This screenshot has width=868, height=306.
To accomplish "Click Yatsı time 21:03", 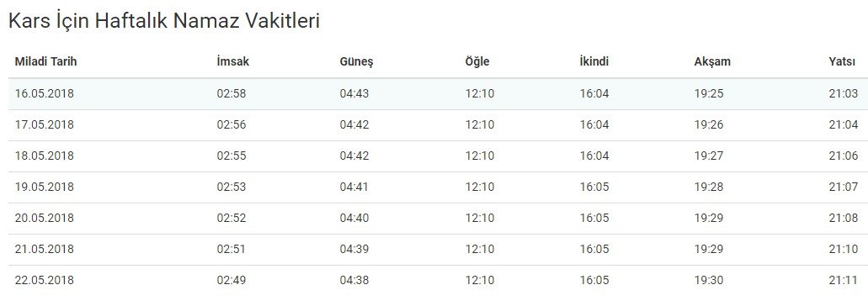I will (843, 94).
